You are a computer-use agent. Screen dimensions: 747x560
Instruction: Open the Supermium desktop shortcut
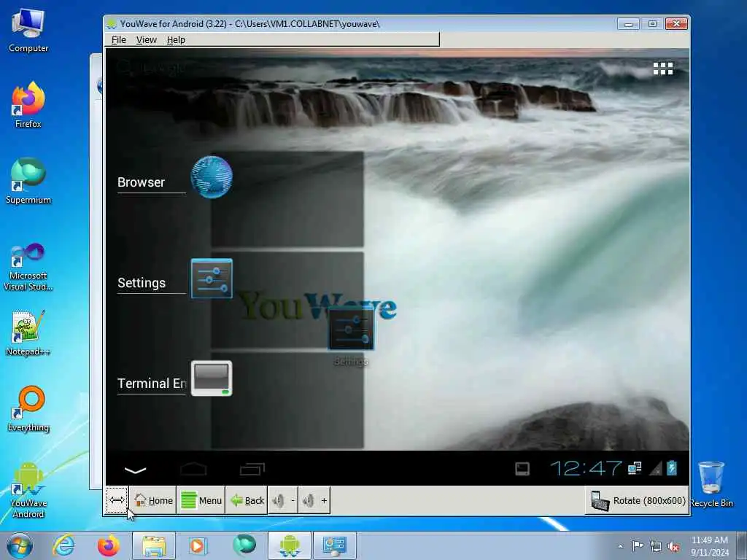point(28,181)
